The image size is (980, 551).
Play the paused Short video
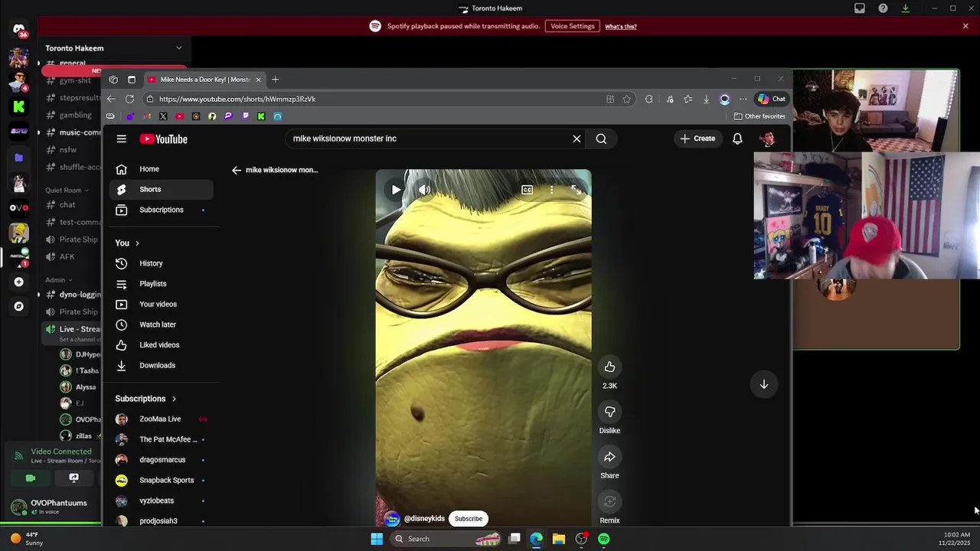(x=396, y=190)
